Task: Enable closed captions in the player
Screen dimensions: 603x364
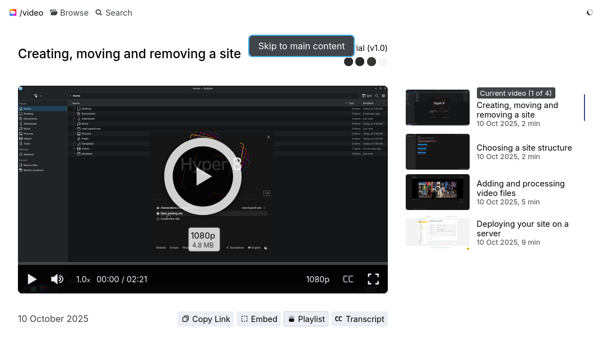Action: click(347, 279)
